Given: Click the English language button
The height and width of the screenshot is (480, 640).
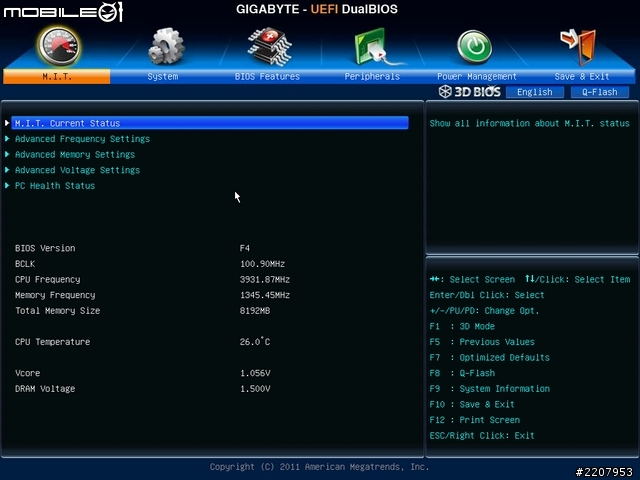Looking at the screenshot, I should point(535,92).
